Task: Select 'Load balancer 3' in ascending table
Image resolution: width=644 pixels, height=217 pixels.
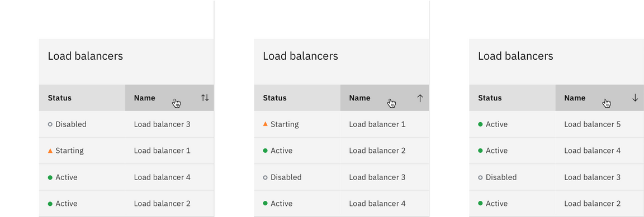Action: (377, 177)
